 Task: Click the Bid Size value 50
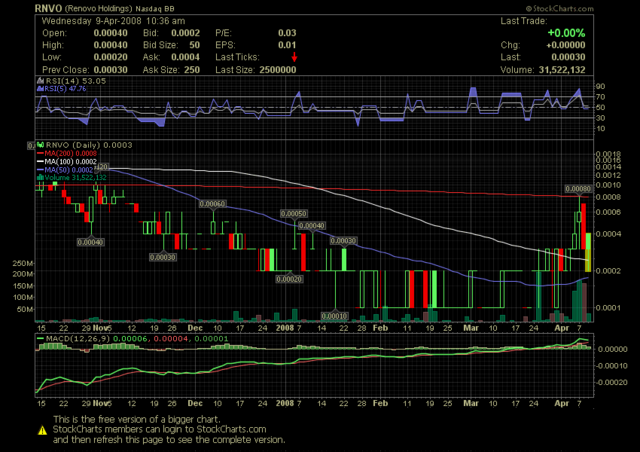click(194, 45)
